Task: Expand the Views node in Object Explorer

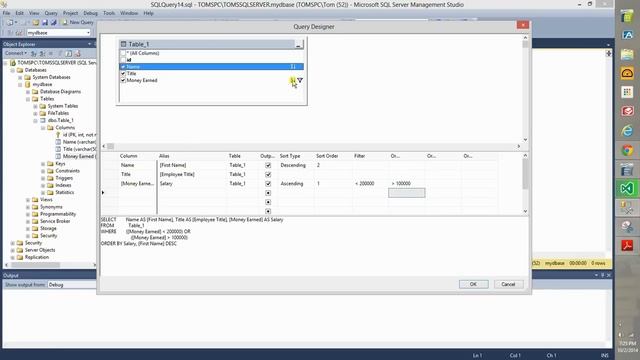Action: (28, 200)
